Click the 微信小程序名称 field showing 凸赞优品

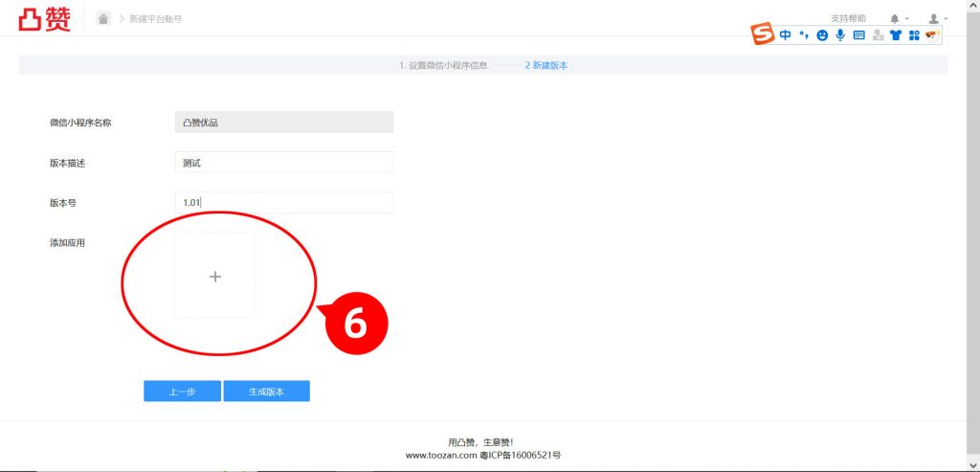pos(284,123)
